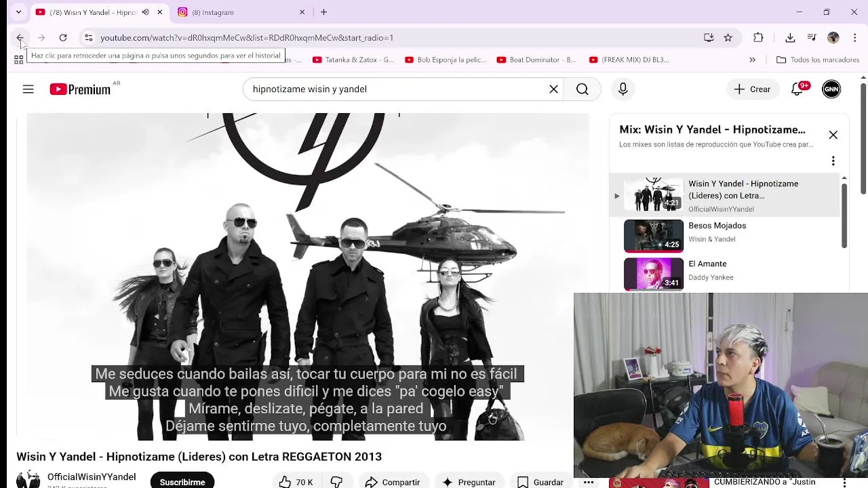The width and height of the screenshot is (868, 488).
Task: Open the Chrome profile avatar
Action: (833, 38)
